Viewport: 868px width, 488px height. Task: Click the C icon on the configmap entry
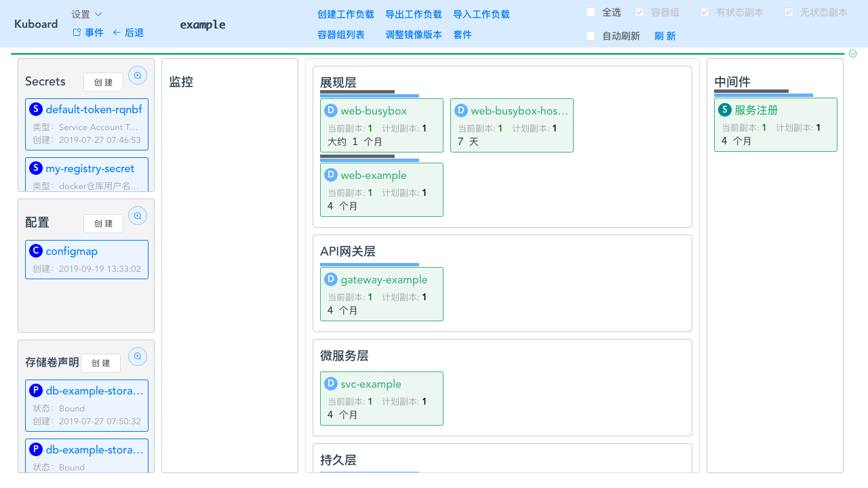click(36, 250)
